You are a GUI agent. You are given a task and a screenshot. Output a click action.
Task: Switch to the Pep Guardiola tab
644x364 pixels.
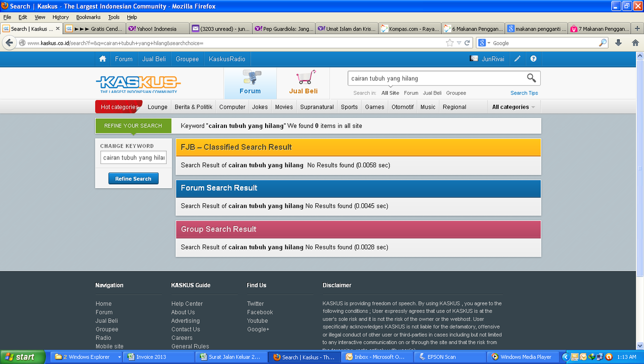pyautogui.click(x=284, y=29)
